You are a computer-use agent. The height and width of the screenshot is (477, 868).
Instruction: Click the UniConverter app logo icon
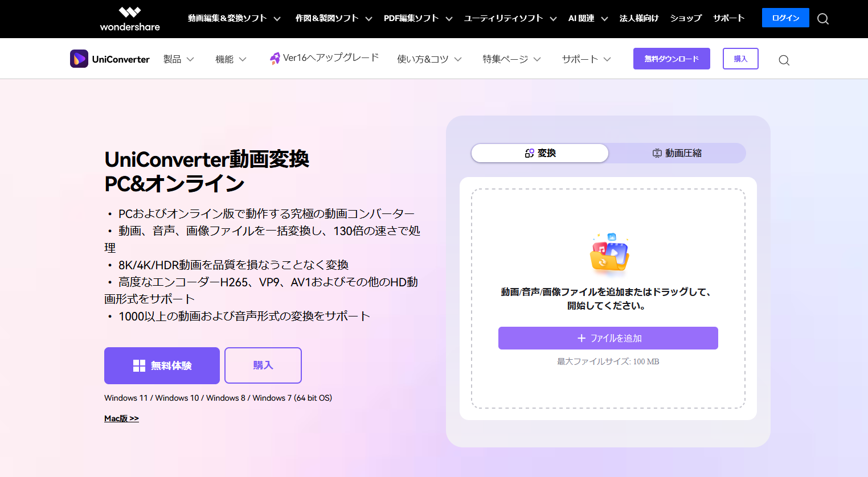[x=79, y=59]
